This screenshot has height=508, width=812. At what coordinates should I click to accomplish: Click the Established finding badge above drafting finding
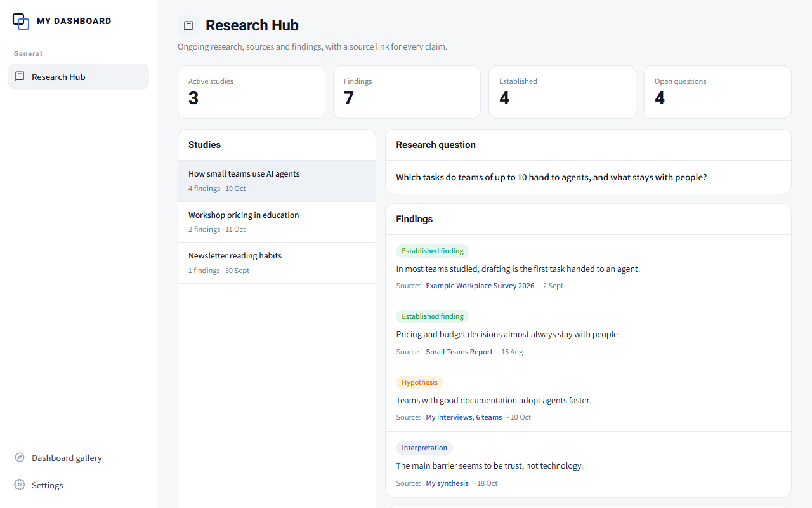(x=433, y=251)
